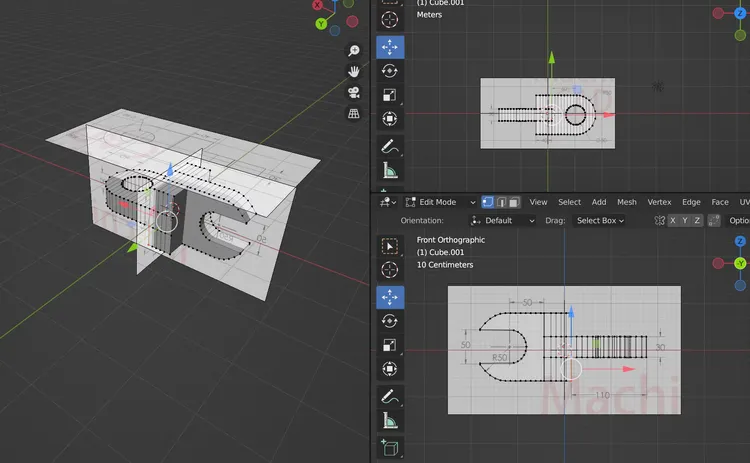Toggle the camera view icon

tap(353, 92)
